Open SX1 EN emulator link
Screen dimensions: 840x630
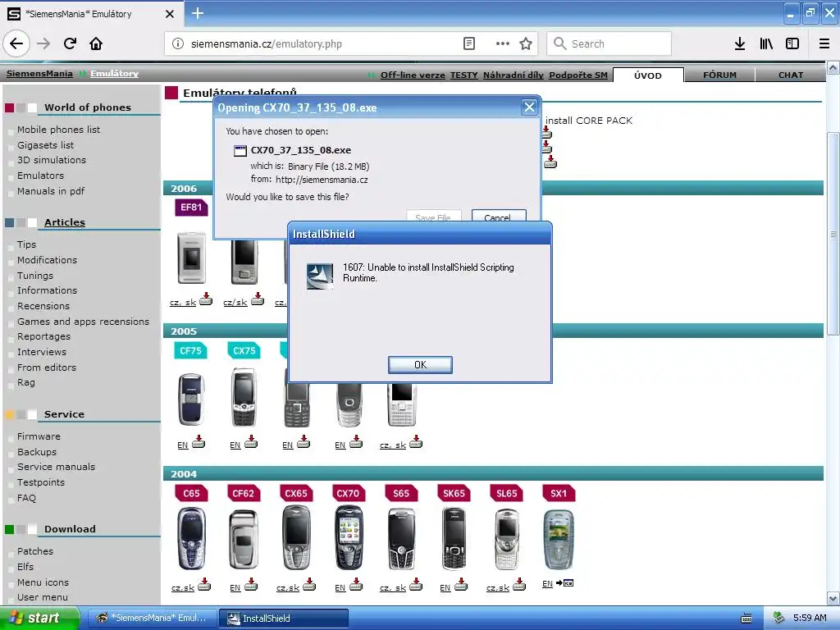pyautogui.click(x=547, y=583)
